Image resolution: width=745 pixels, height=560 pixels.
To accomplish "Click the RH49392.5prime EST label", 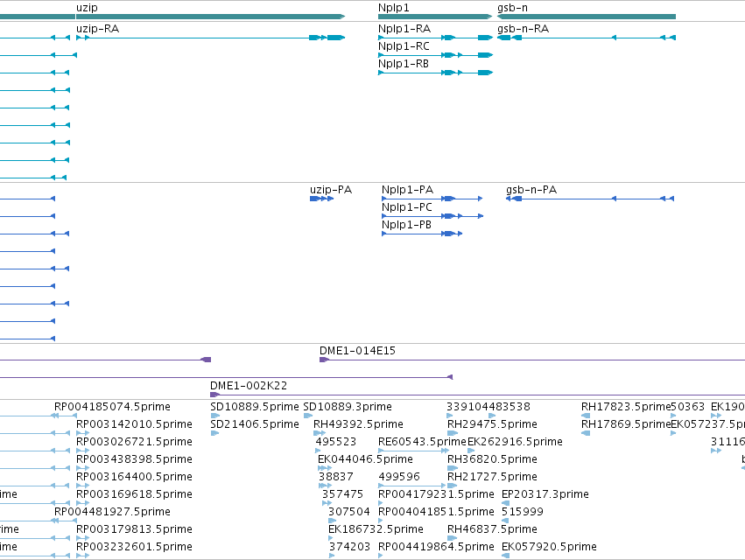I will (x=358, y=424).
